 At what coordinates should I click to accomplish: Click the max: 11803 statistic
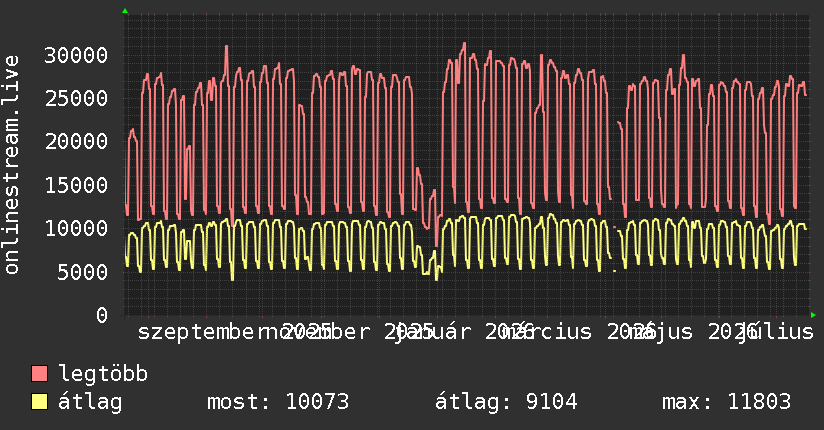point(727,402)
